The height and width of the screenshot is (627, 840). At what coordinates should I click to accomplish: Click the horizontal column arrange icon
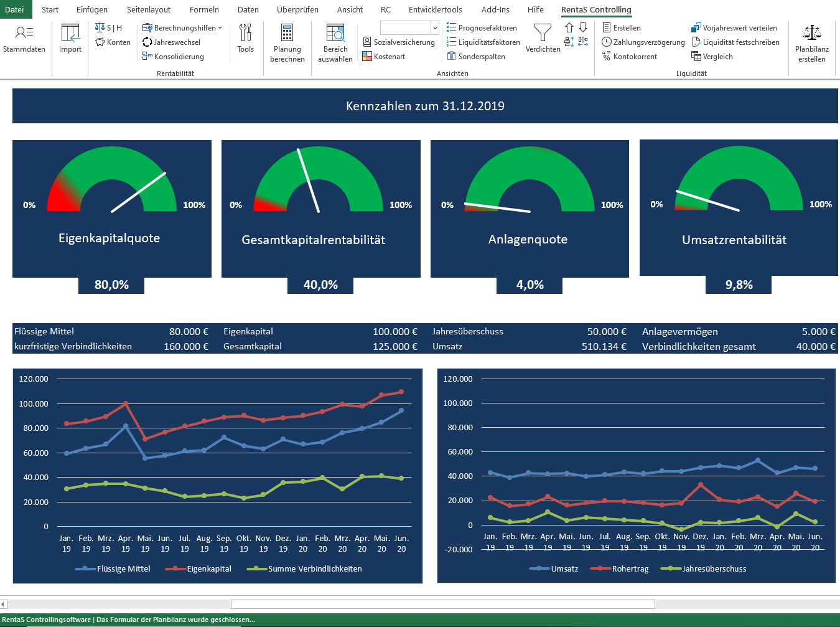(583, 42)
